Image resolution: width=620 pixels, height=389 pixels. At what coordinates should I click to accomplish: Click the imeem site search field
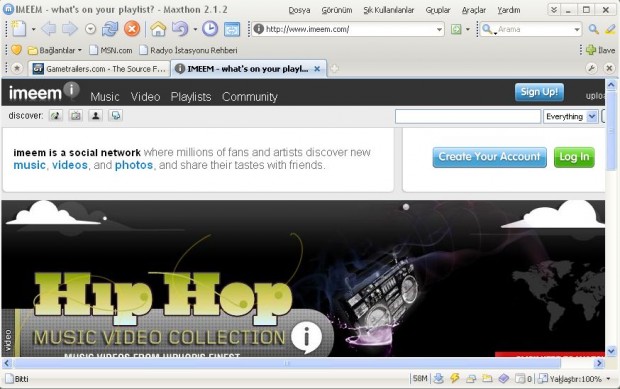[468, 116]
